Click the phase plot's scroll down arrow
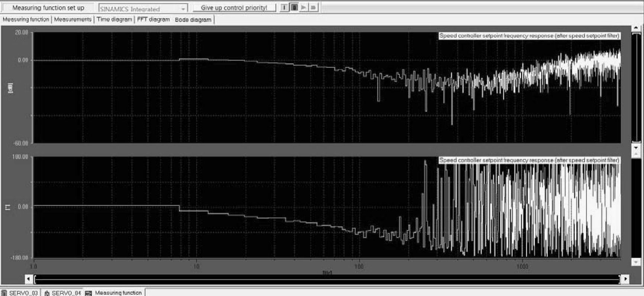 point(636,262)
